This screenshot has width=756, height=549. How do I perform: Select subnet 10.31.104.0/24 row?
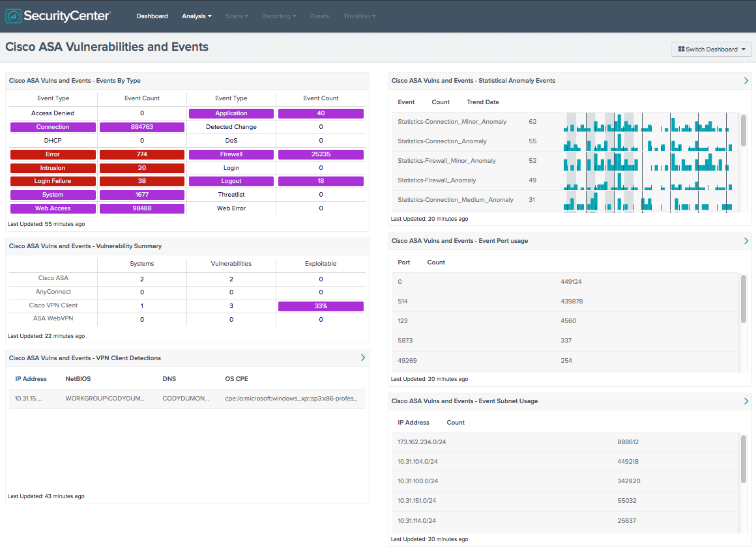pos(565,462)
